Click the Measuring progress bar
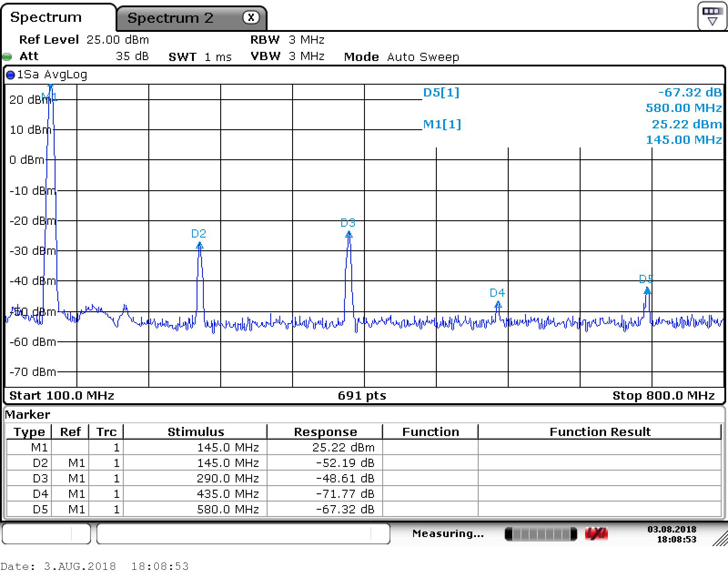Viewport: 728px width, 588px height. [541, 534]
